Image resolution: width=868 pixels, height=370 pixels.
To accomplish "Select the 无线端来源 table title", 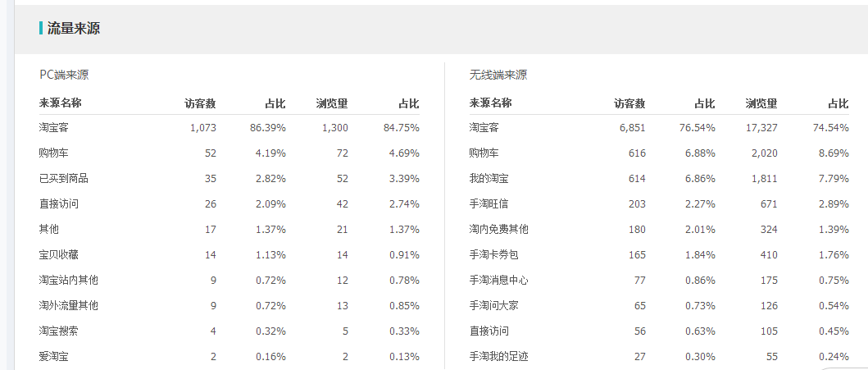I will click(x=498, y=75).
